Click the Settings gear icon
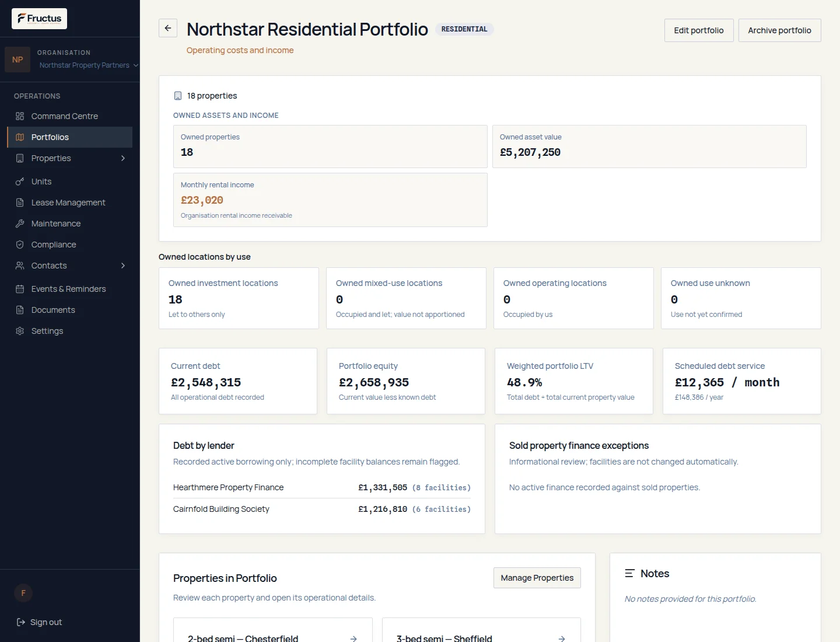Screen dimensions: 840x642 coord(20,331)
